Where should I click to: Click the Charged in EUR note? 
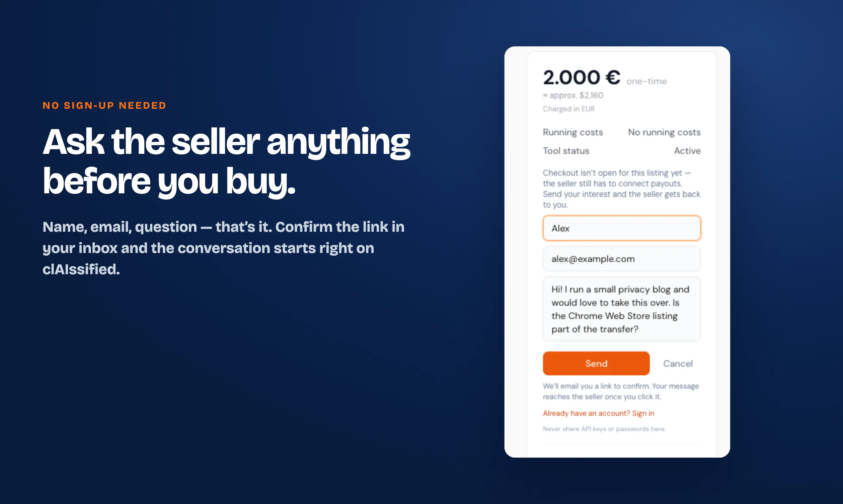pyautogui.click(x=569, y=109)
